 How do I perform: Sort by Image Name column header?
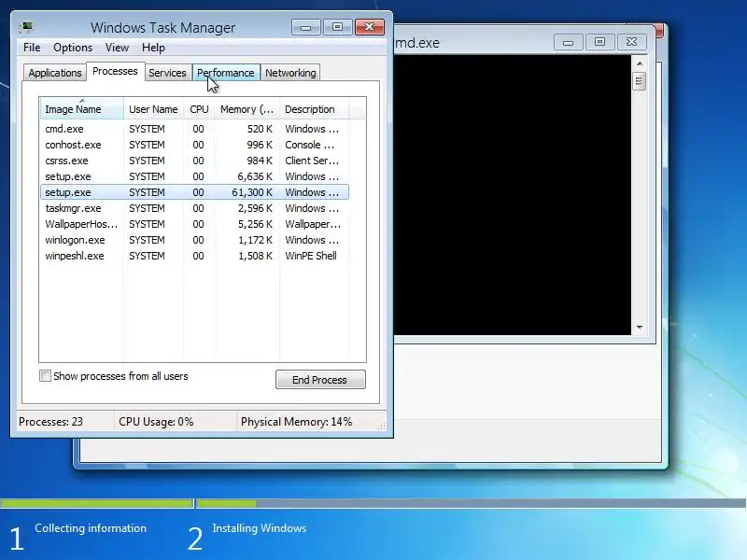click(82, 109)
